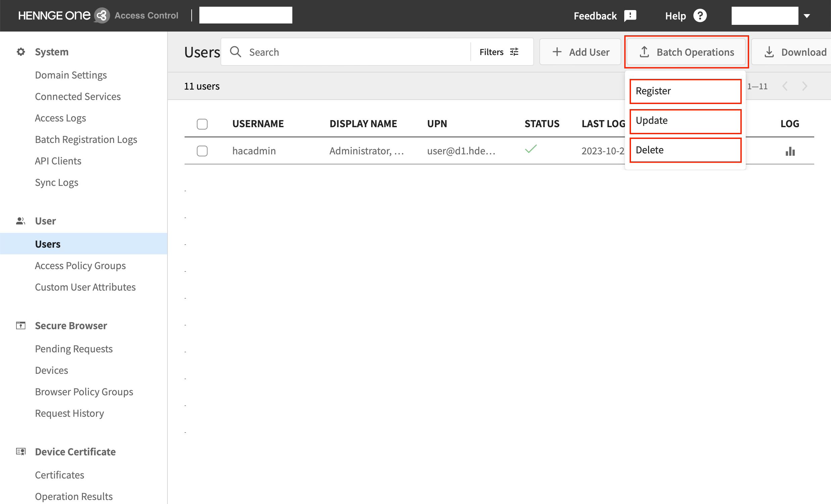Expand the account dropdown arrow

[807, 16]
